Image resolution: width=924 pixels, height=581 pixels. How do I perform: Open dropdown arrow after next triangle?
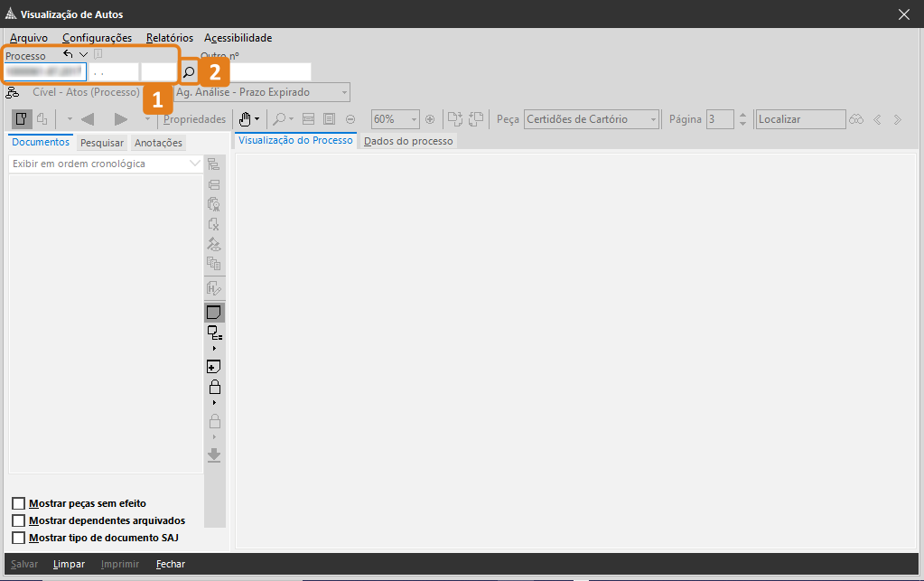147,119
